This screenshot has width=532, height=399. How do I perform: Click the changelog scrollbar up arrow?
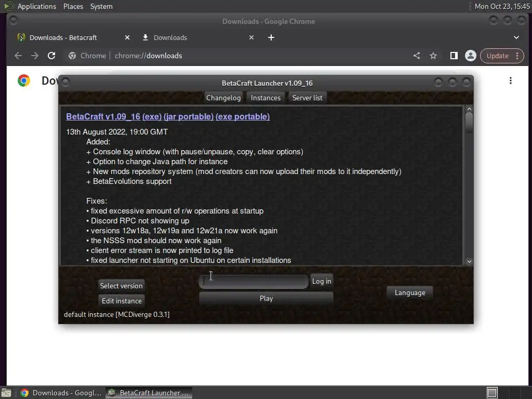click(469, 109)
